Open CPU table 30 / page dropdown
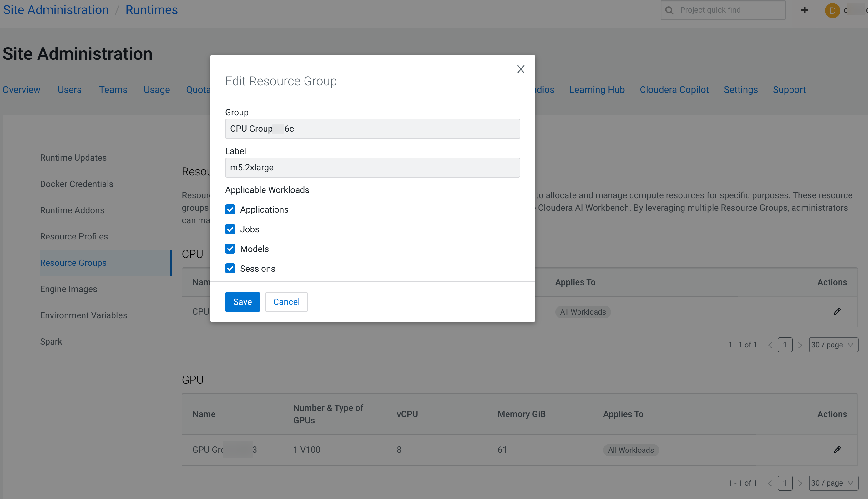The width and height of the screenshot is (868, 499). (x=833, y=345)
